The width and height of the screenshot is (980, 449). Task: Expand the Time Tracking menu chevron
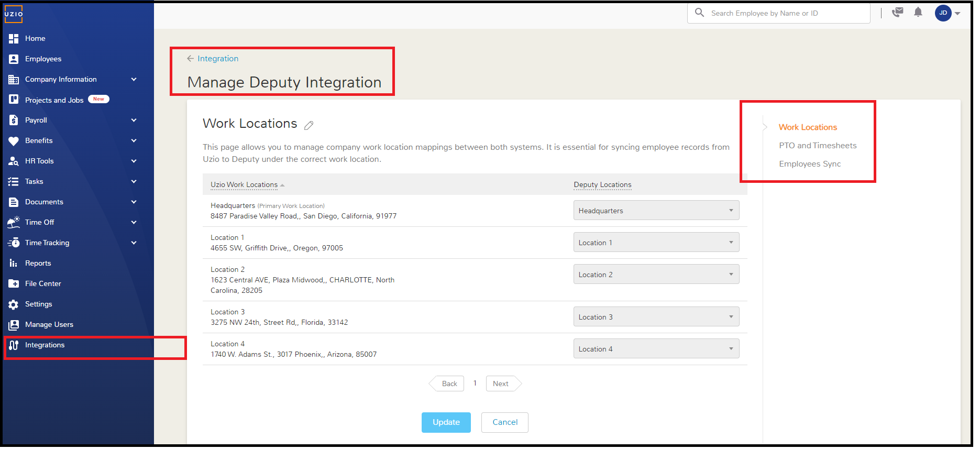(134, 243)
